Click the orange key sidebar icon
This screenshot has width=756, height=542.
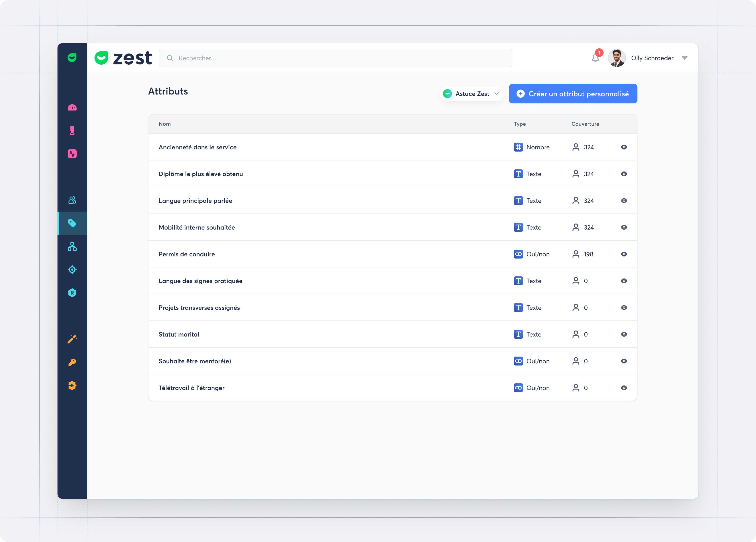pos(72,362)
